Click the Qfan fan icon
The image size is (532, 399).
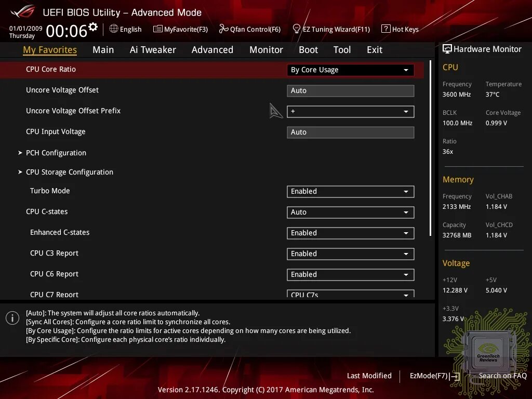tap(223, 29)
